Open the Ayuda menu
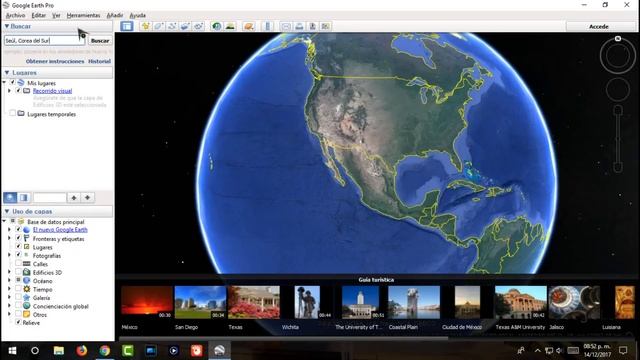This screenshot has width=640, height=360. pyautogui.click(x=138, y=15)
